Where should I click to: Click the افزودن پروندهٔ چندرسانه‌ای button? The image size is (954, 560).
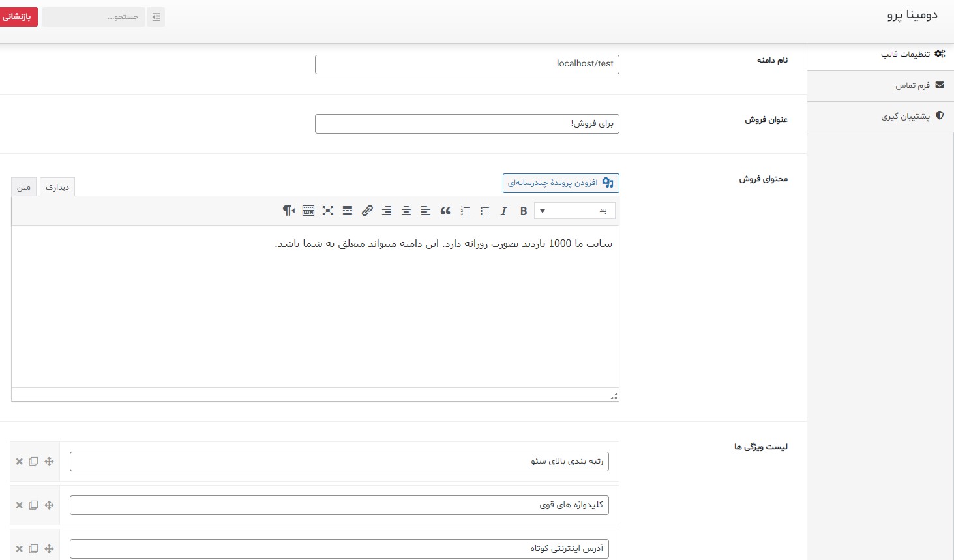point(561,183)
